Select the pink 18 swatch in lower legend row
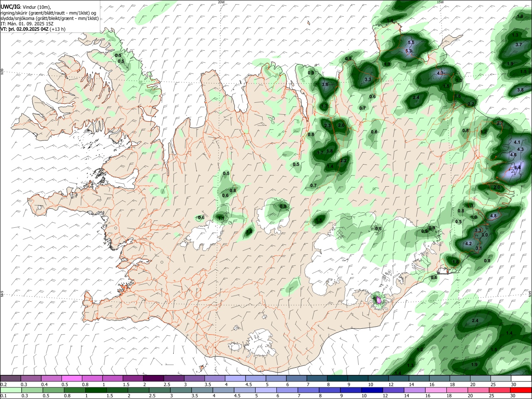Screen dimensions: 532x399 (457, 390)
